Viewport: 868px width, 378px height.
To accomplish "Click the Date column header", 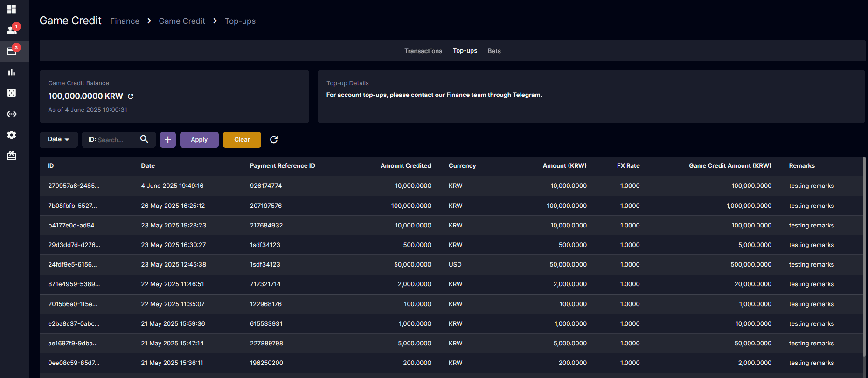I will coord(148,166).
